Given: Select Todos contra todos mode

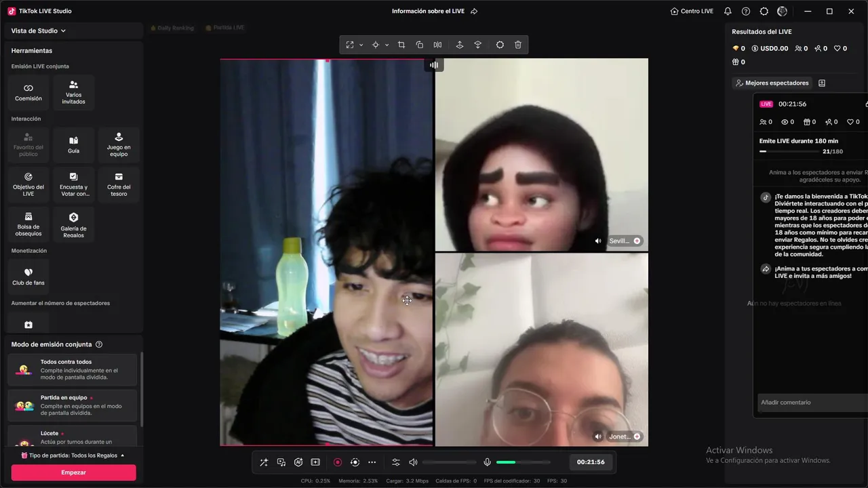Looking at the screenshot, I should (x=72, y=370).
